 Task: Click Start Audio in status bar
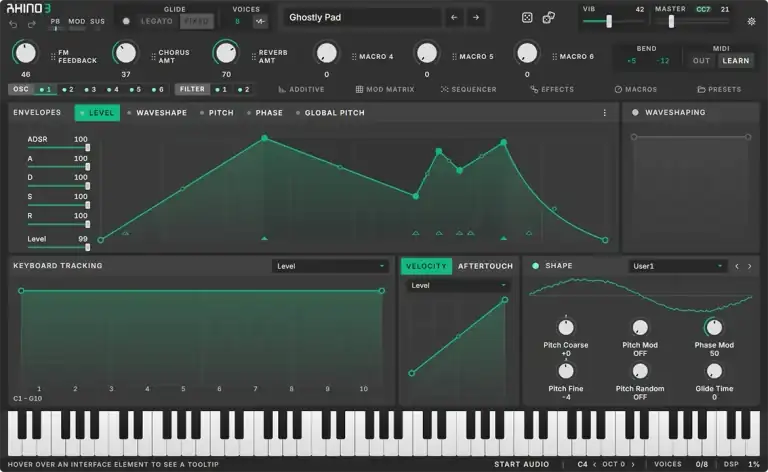522,464
